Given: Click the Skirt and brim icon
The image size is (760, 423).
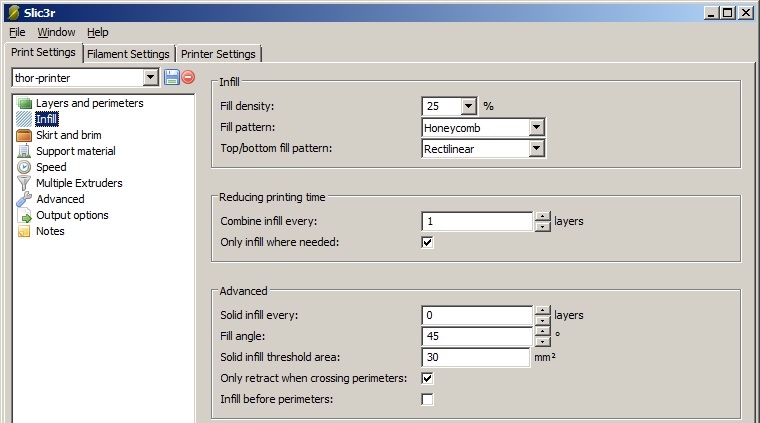Looking at the screenshot, I should pos(24,135).
